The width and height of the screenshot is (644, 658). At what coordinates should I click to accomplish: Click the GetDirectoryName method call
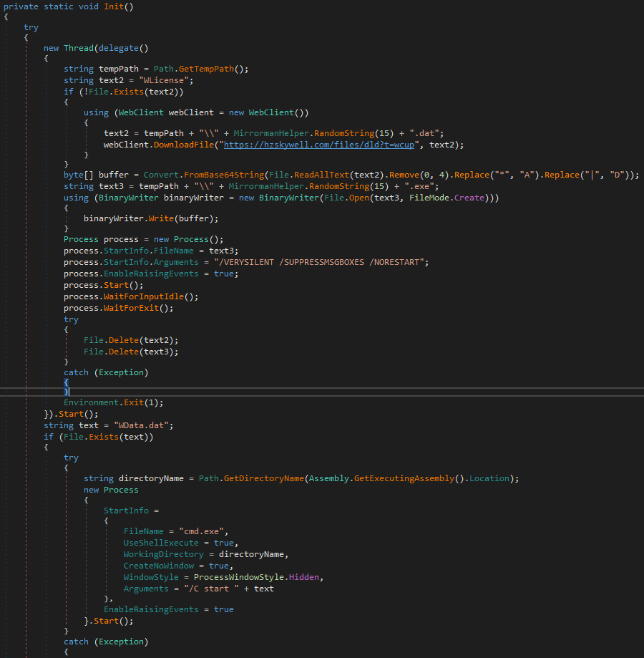coord(264,478)
